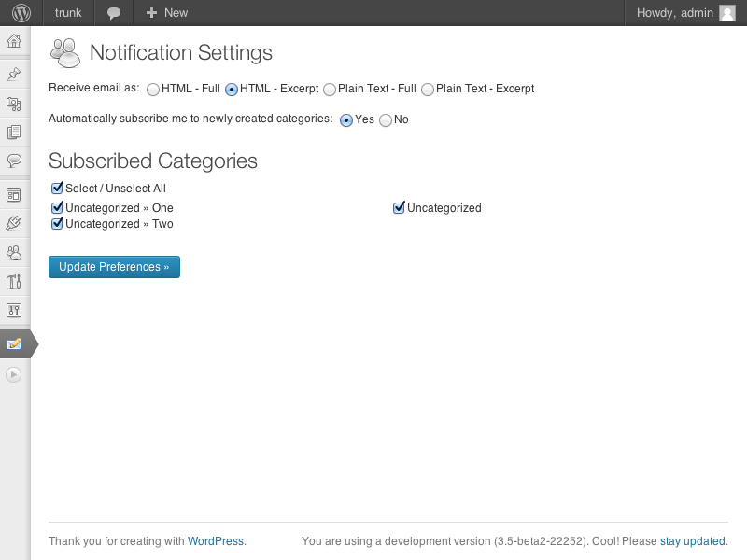The image size is (747, 560).
Task: Open the Plugins plug icon
Action: 14,223
